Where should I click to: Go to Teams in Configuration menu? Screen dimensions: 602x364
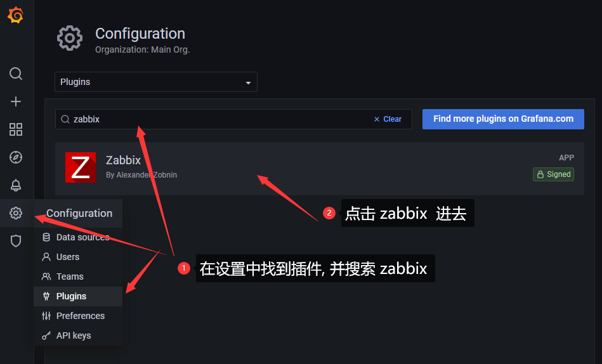(70, 276)
